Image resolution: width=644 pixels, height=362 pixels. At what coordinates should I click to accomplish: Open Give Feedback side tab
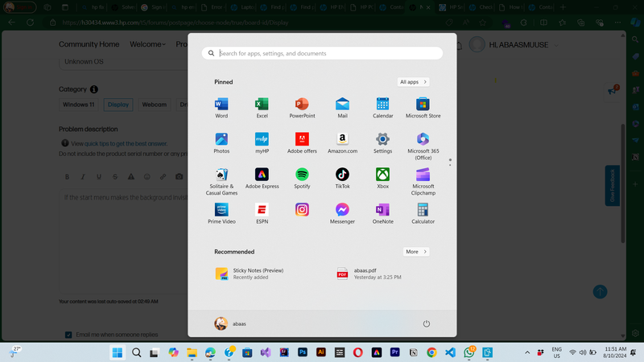pyautogui.click(x=612, y=186)
